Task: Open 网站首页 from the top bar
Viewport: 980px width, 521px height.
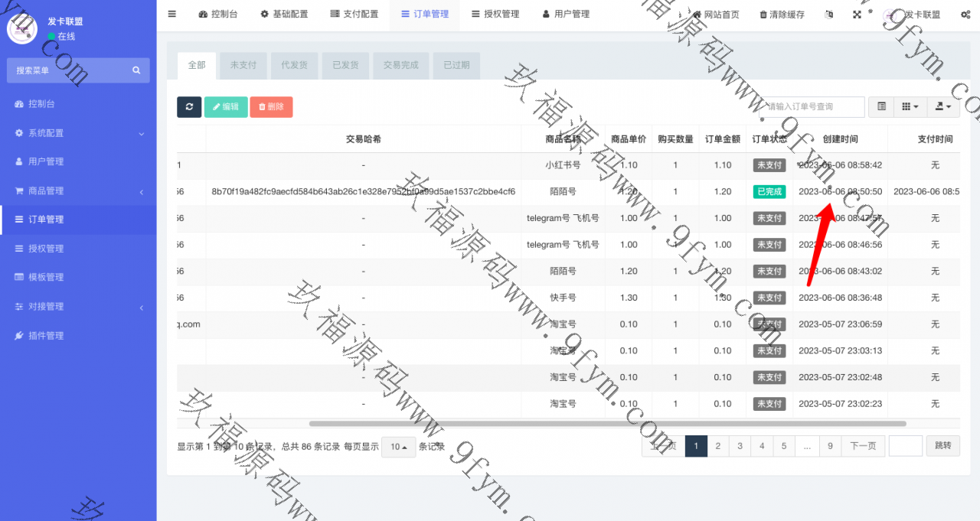Action: pos(716,15)
